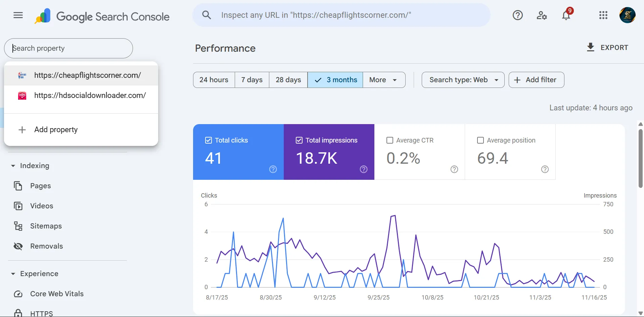Image resolution: width=644 pixels, height=317 pixels.
Task: Open the Search type: Web dropdown
Action: 463,80
